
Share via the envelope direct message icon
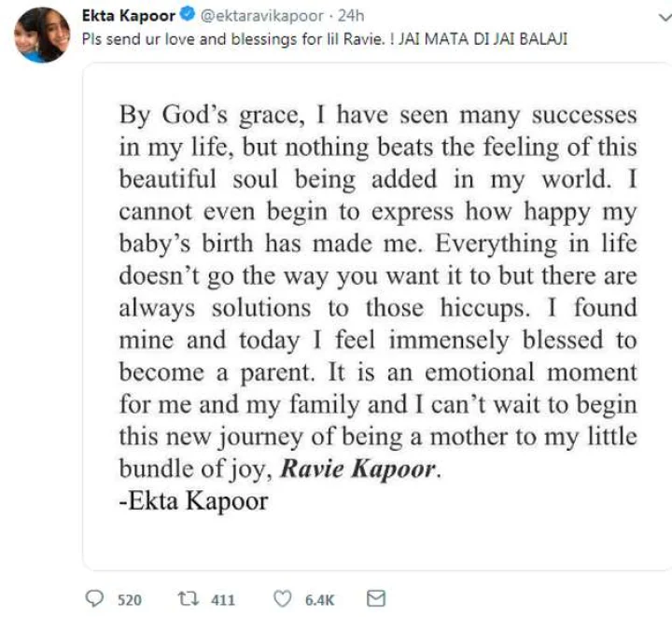(376, 598)
